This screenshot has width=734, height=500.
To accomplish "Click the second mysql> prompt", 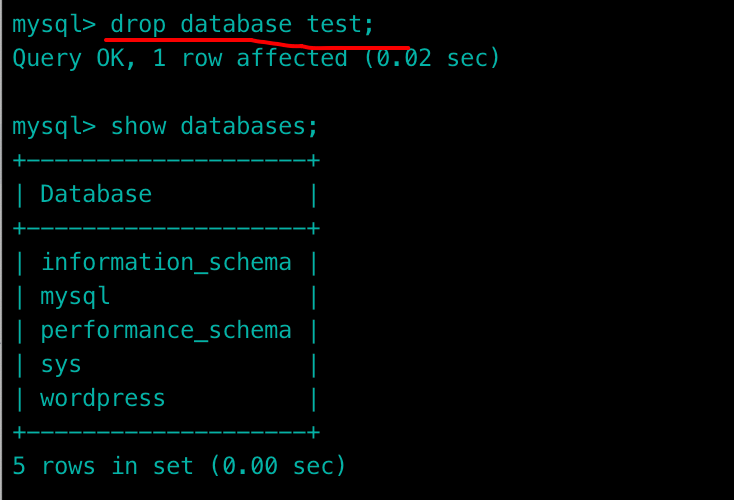I will pyautogui.click(x=54, y=126).
